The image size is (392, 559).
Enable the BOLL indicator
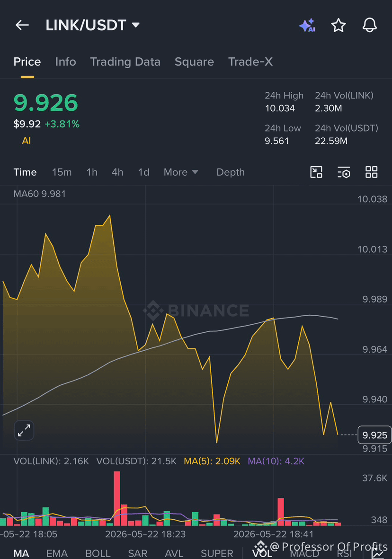pyautogui.click(x=98, y=553)
